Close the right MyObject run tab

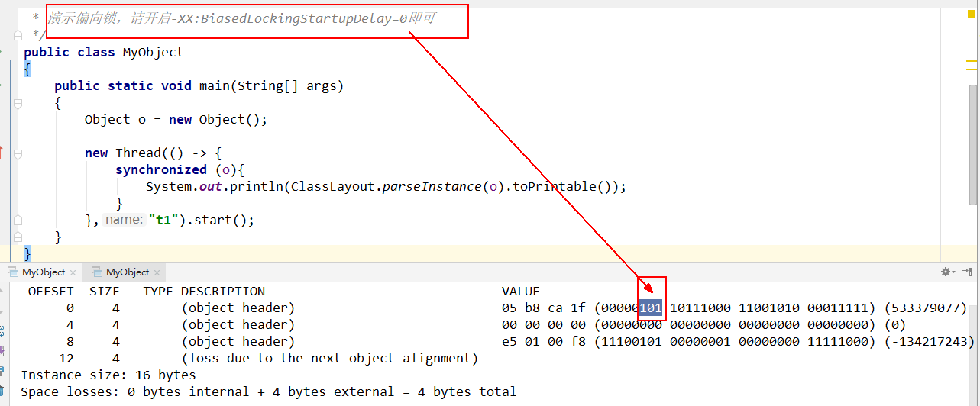157,272
